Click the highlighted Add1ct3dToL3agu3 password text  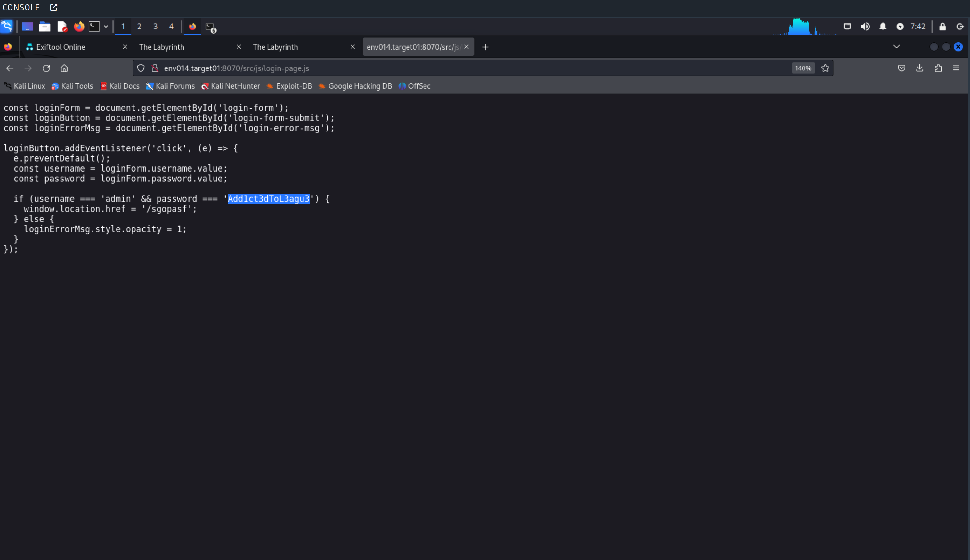tap(269, 199)
